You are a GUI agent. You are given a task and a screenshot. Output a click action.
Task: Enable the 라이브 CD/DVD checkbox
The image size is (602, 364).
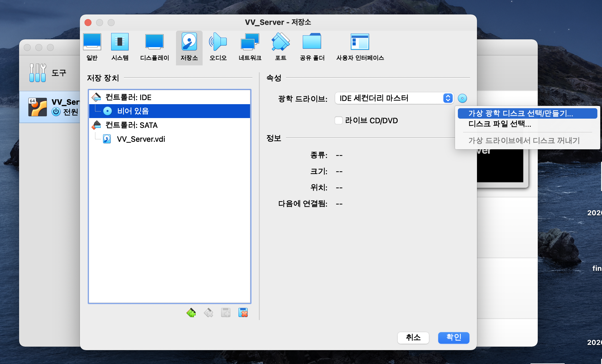tap(338, 120)
